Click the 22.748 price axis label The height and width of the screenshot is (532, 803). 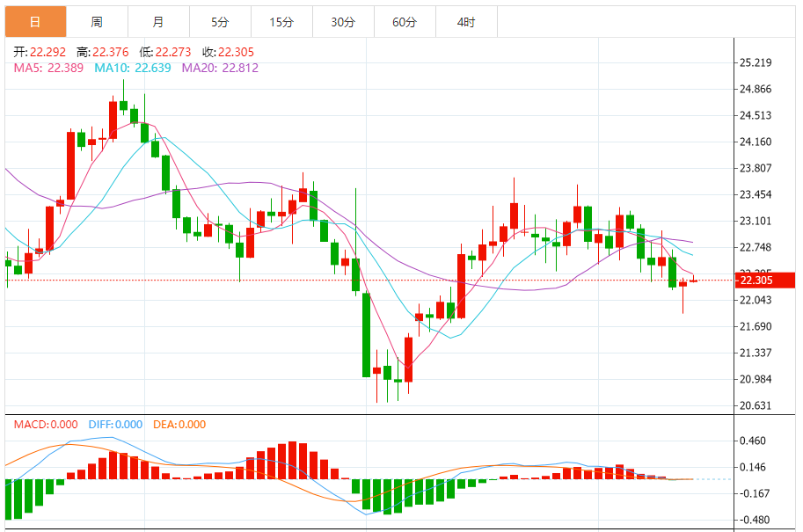[756, 247]
